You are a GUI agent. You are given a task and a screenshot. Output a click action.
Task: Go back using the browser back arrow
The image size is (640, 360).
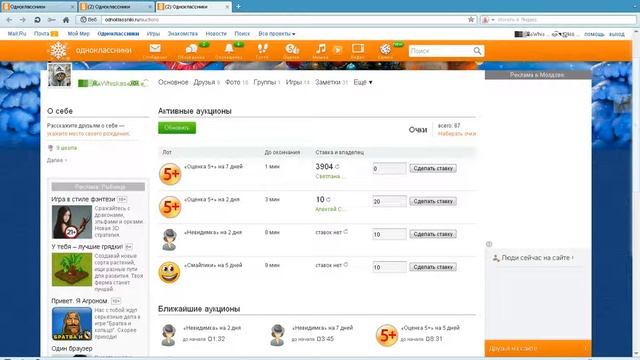point(9,20)
